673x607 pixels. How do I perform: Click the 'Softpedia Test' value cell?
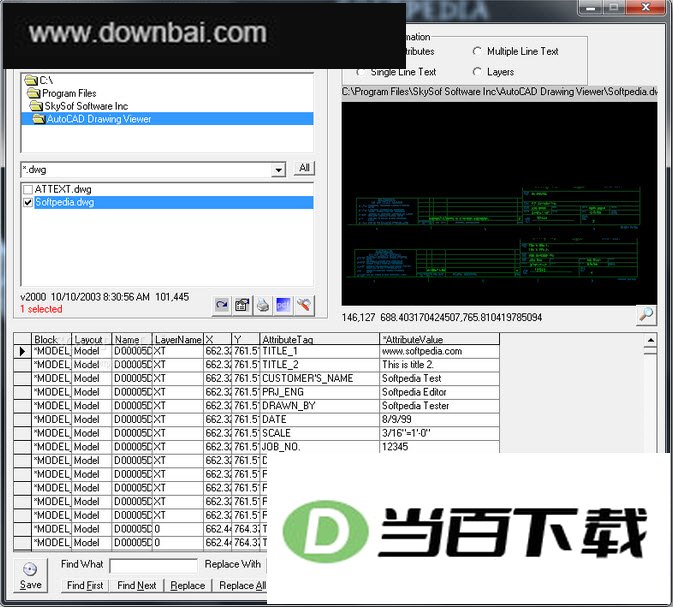coord(440,379)
